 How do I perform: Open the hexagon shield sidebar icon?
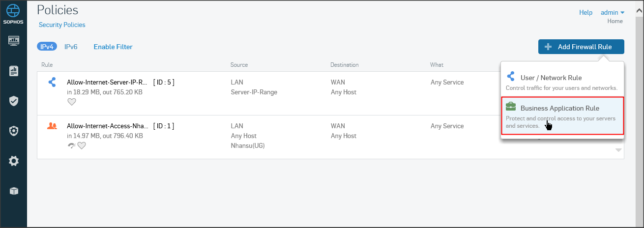point(14,131)
